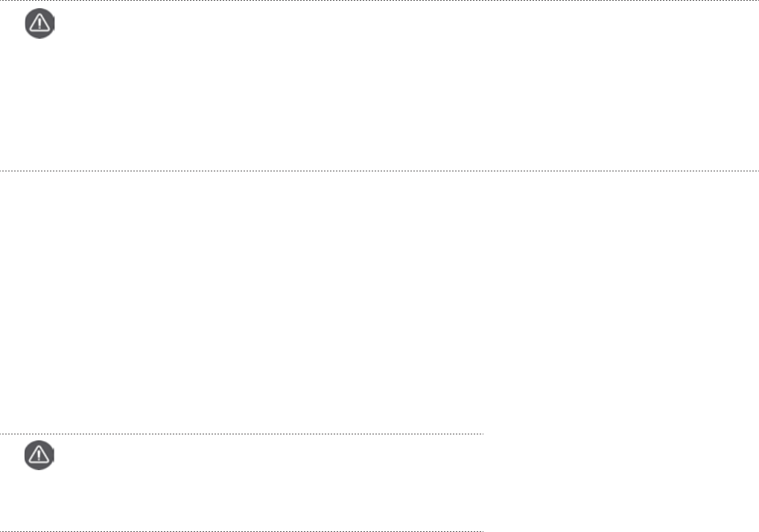Click exclamation mark in the bottom warning icon
759x532 pixels.
coord(40,455)
